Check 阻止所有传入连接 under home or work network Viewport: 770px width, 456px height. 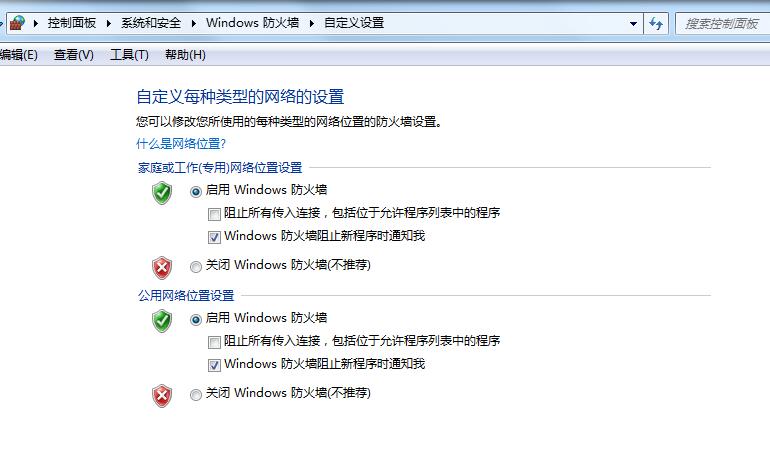tap(214, 214)
